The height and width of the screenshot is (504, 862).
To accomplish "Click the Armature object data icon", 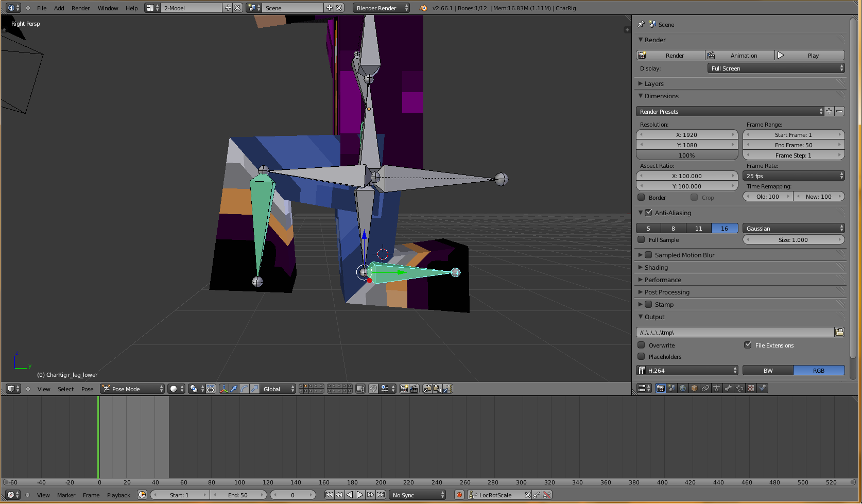I will coord(717,388).
